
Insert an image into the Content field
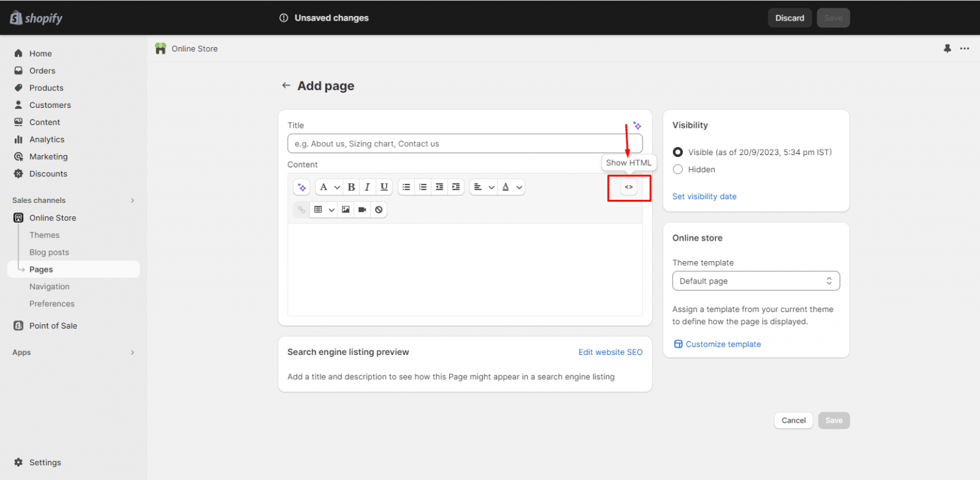click(x=345, y=209)
